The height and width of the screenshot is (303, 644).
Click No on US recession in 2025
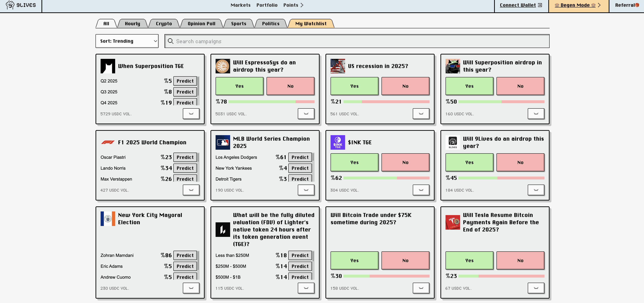point(406,86)
